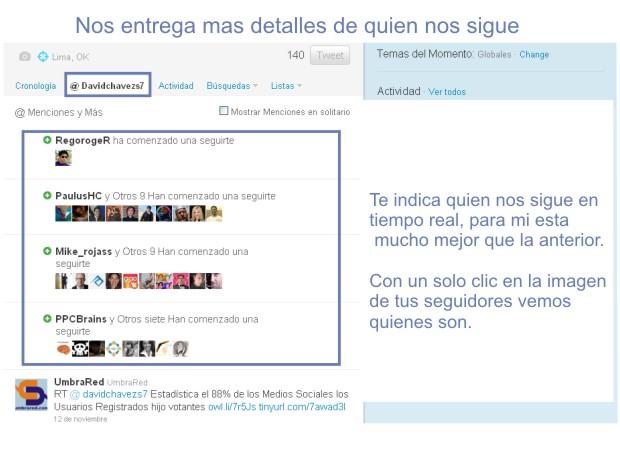This screenshot has height=467, width=620.
Task: Click green plus icon beside PPCBrains
Action: pos(47,318)
